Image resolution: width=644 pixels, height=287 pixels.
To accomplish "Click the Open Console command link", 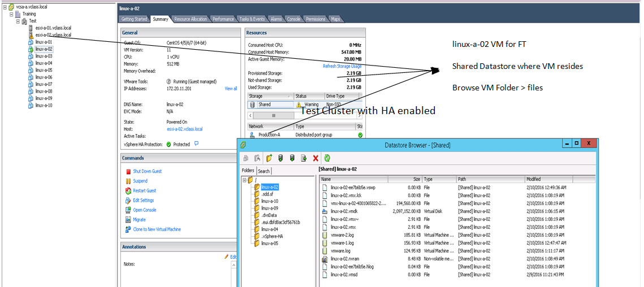I will pyautogui.click(x=145, y=210).
